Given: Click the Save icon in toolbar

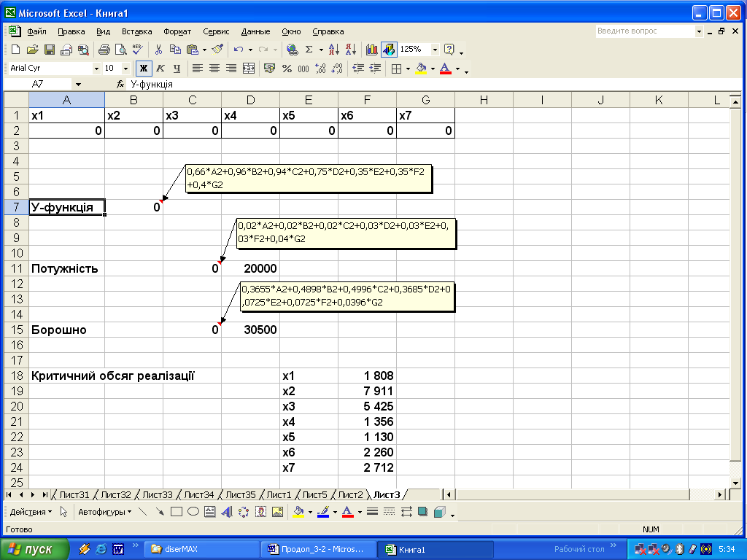Looking at the screenshot, I should click(x=50, y=50).
